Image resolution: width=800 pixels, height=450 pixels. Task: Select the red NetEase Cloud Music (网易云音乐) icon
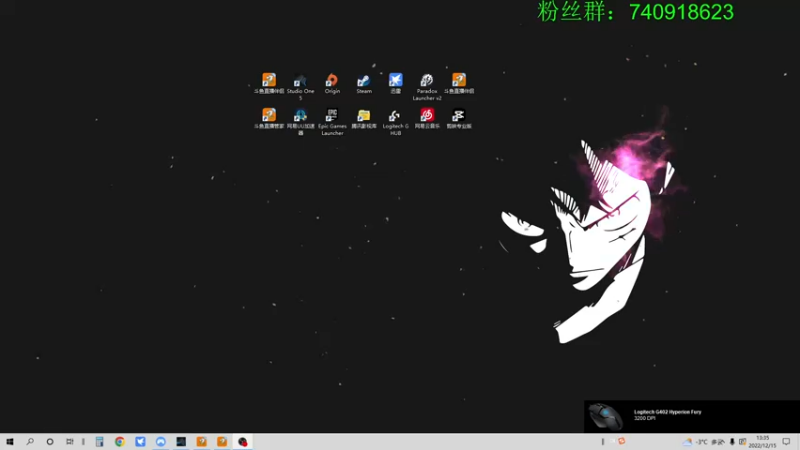point(427,118)
